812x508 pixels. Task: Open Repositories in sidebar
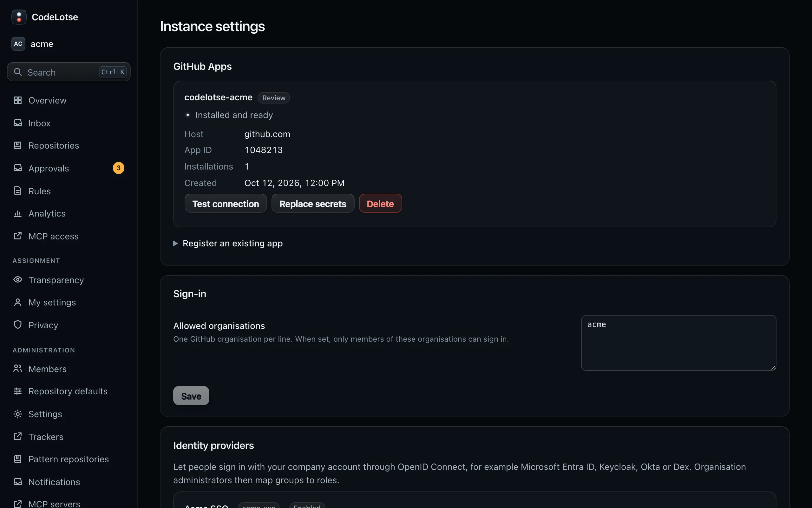tap(69, 145)
